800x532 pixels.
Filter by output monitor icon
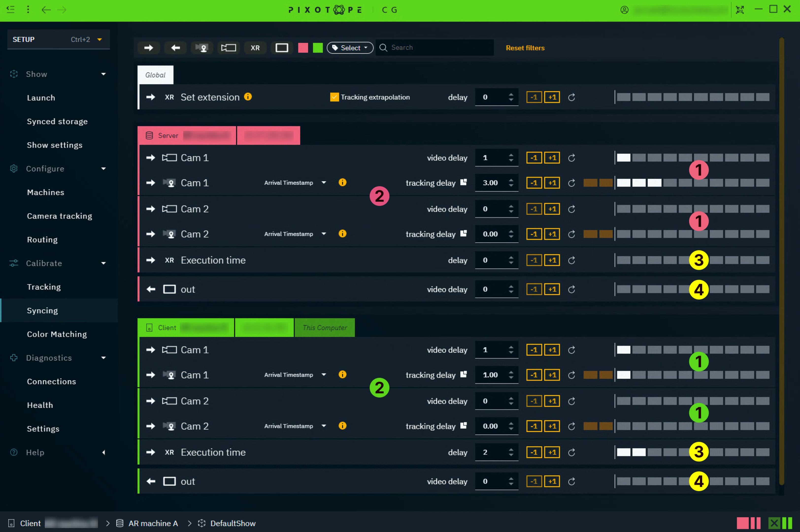(282, 48)
